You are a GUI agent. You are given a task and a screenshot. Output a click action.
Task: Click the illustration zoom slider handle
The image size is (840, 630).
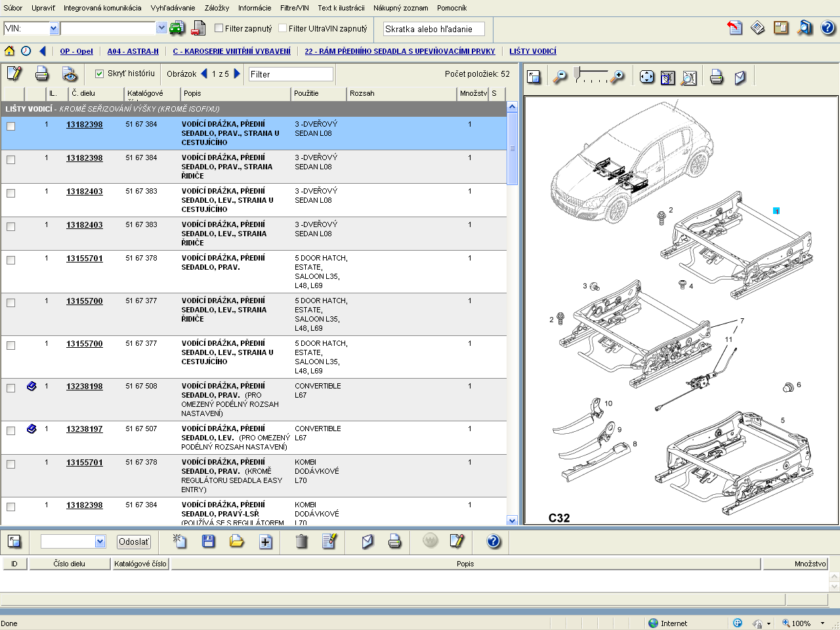tap(577, 72)
